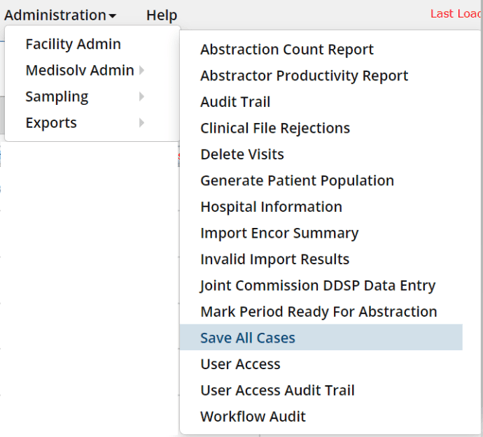Expand the Sampling submenu arrow

142,97
